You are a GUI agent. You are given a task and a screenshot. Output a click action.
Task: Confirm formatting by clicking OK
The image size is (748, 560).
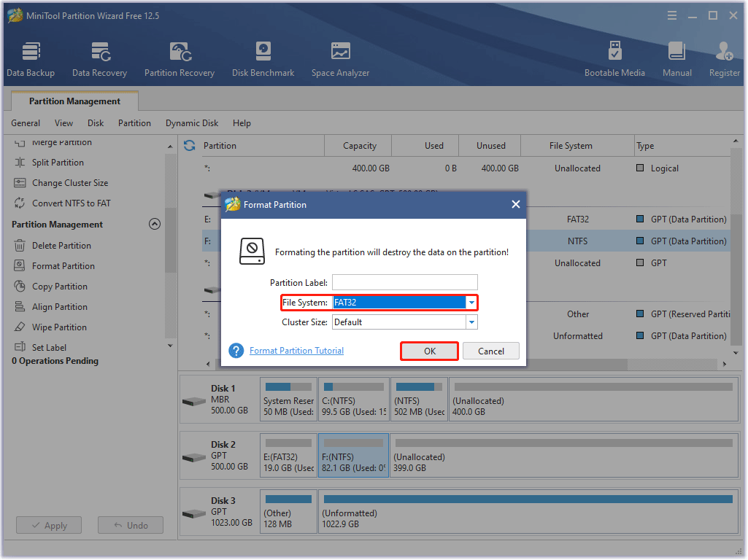[x=429, y=351]
